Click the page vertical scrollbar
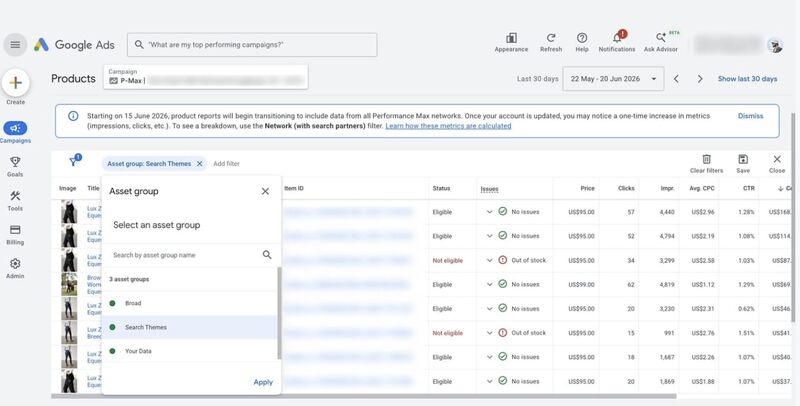This screenshot has height=406, width=800. pyautogui.click(x=793, y=218)
